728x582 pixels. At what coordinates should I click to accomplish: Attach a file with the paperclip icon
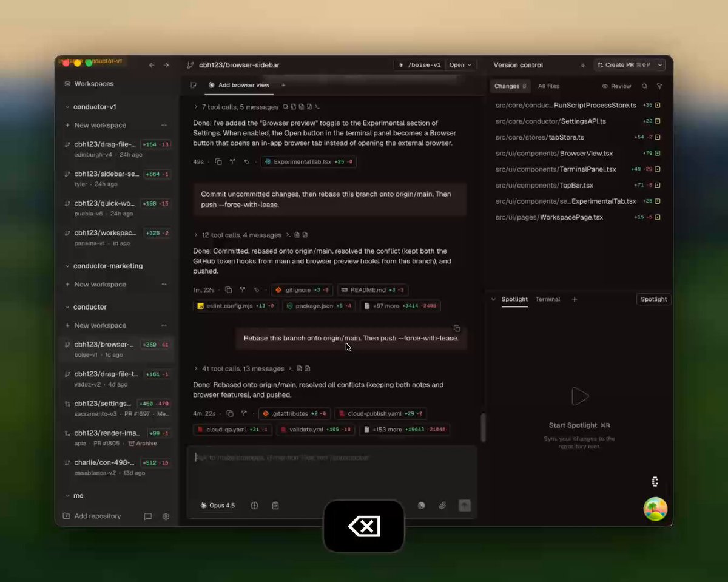pos(443,506)
